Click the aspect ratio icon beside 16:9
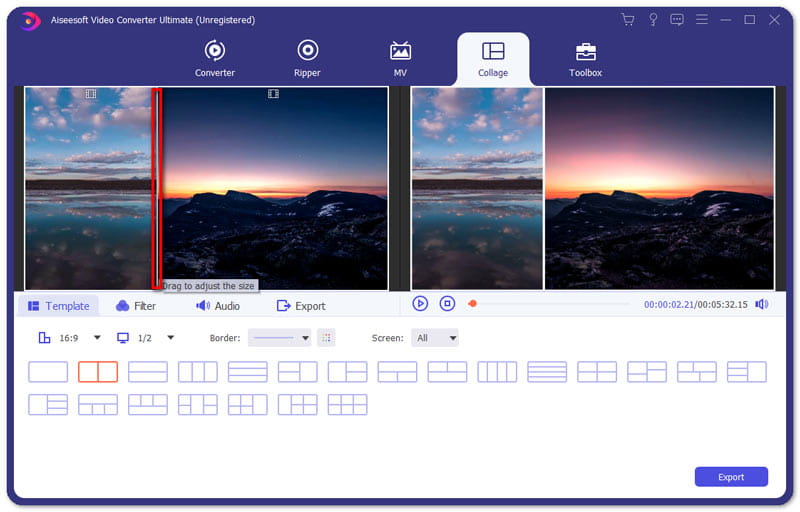The width and height of the screenshot is (800, 512). (x=44, y=338)
